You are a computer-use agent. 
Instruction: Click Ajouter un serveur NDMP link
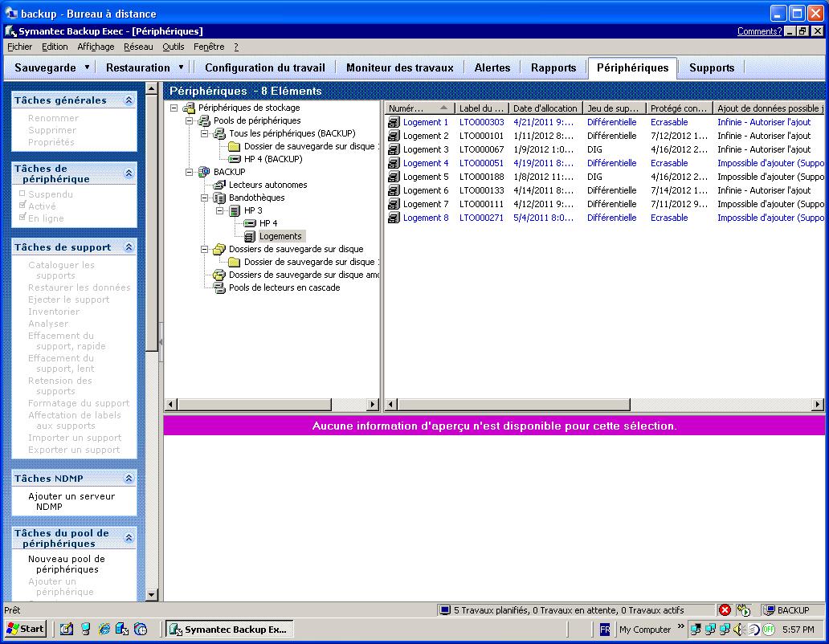pyautogui.click(x=71, y=501)
